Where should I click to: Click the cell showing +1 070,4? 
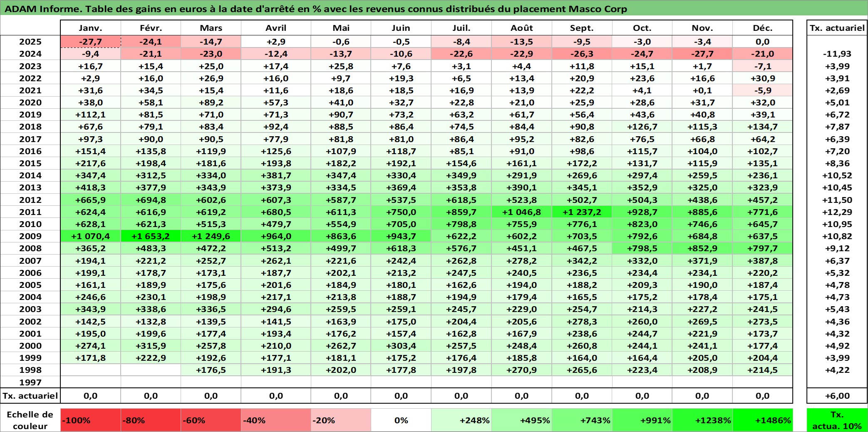[91, 236]
